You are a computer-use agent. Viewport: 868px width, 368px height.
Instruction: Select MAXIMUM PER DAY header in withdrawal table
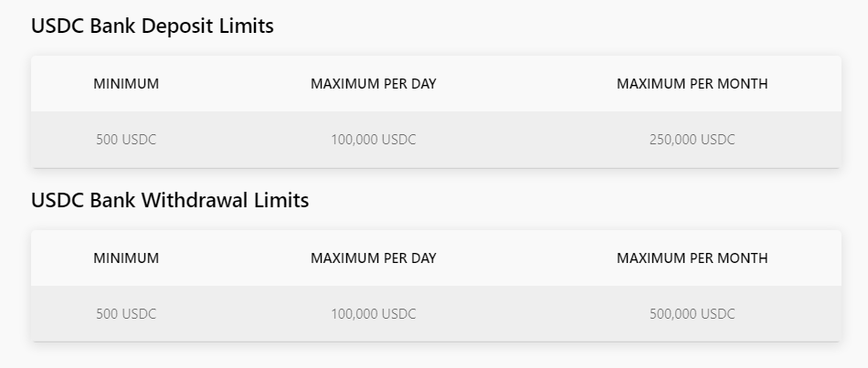(x=374, y=258)
